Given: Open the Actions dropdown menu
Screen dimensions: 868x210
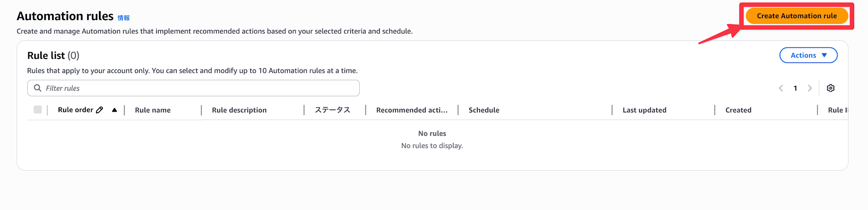Looking at the screenshot, I should coord(808,55).
